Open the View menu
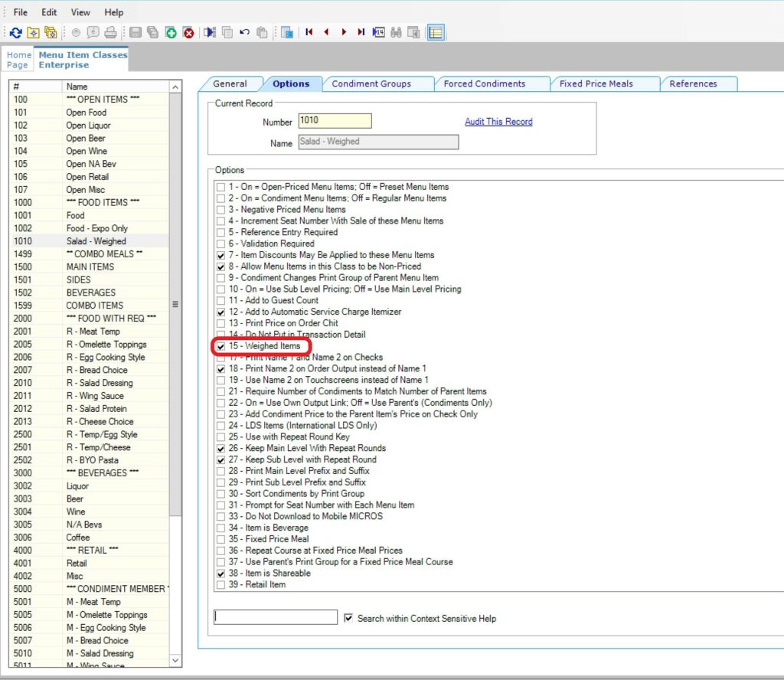 point(80,12)
